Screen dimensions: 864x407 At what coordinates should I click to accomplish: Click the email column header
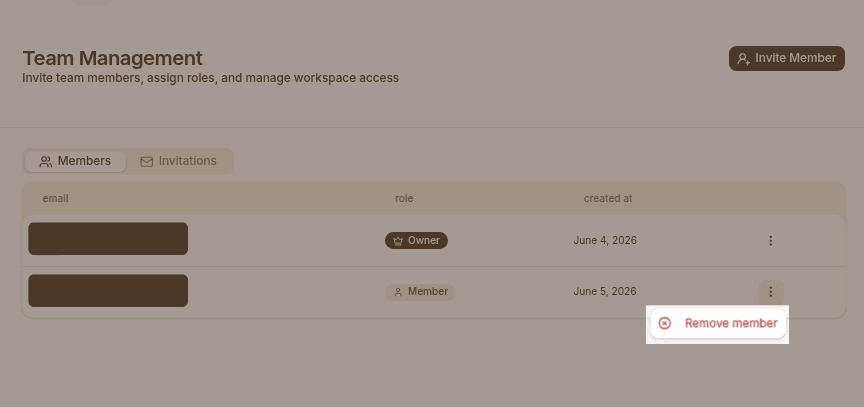[55, 198]
